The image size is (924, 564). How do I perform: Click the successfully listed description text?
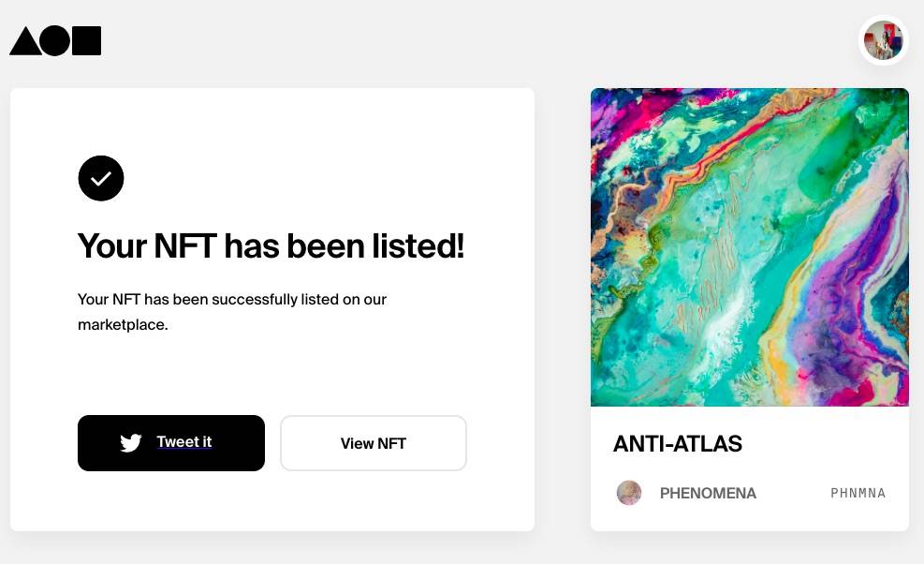(232, 312)
